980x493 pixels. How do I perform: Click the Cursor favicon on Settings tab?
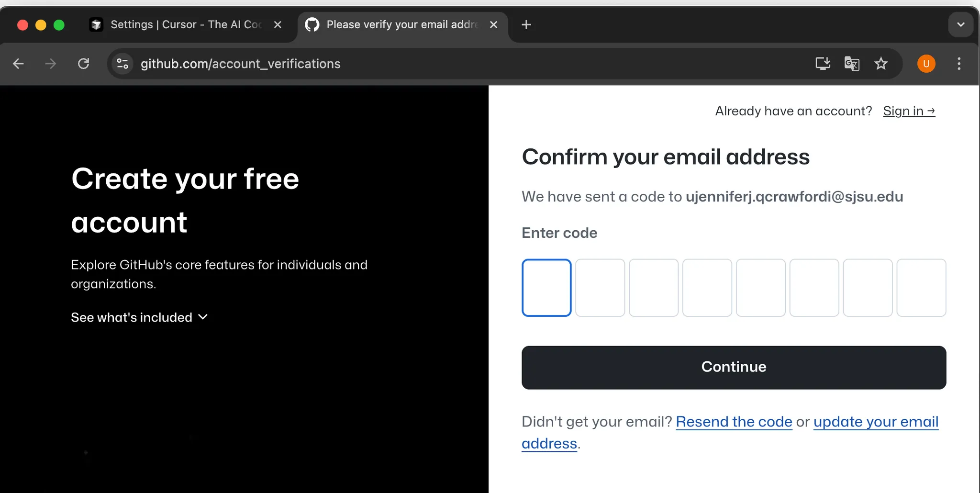(x=96, y=25)
